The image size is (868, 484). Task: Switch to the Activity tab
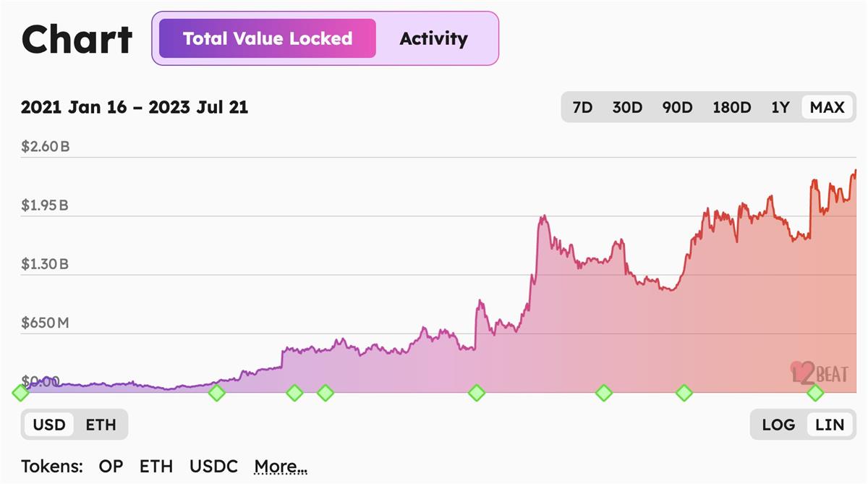[x=434, y=38]
